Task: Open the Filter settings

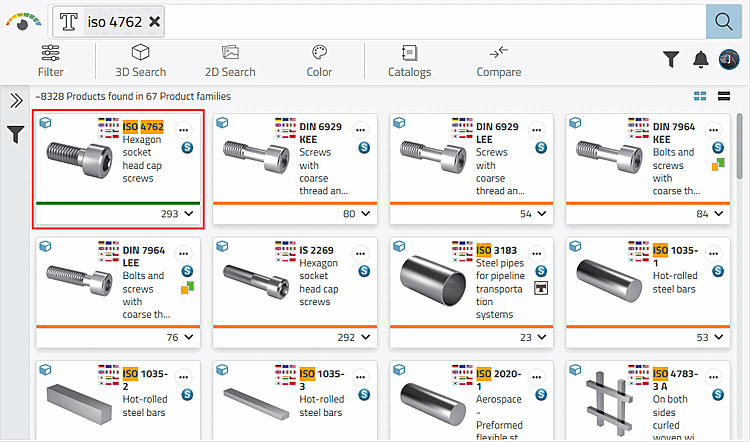Action: tap(51, 60)
